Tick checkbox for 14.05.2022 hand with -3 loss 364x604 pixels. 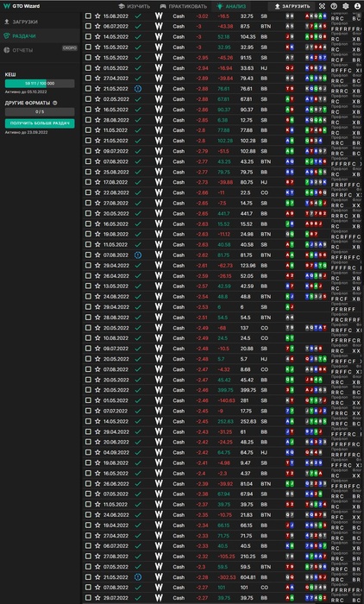tap(88, 37)
